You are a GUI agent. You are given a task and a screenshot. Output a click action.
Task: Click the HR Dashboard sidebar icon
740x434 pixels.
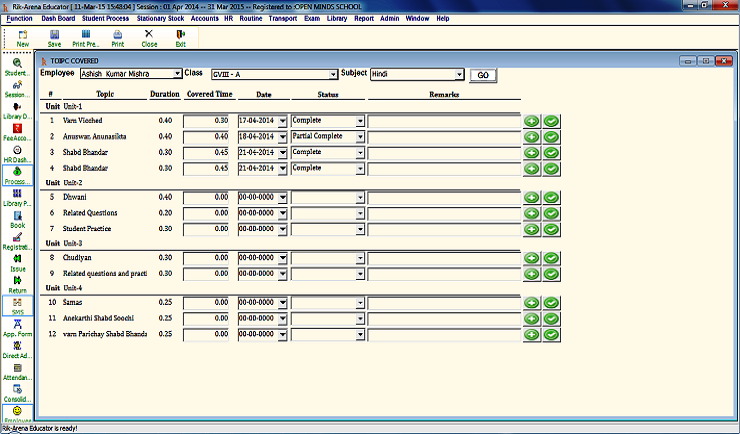point(17,154)
